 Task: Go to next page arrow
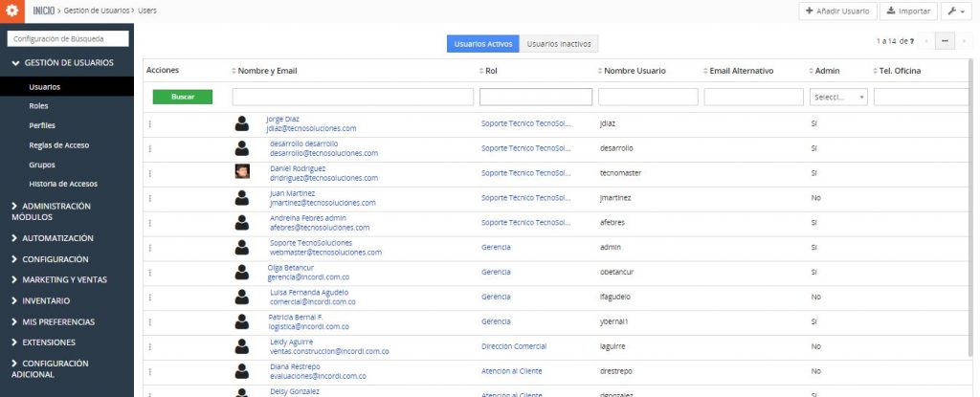964,42
